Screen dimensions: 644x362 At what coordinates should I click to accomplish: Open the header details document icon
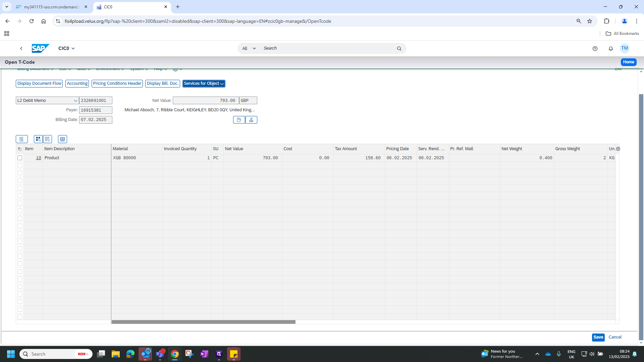[x=239, y=120]
